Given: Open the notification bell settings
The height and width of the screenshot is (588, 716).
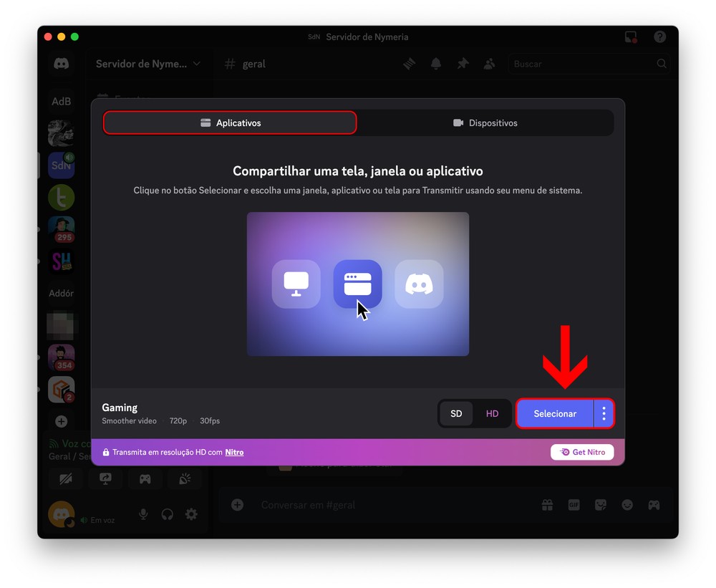Looking at the screenshot, I should (435, 64).
